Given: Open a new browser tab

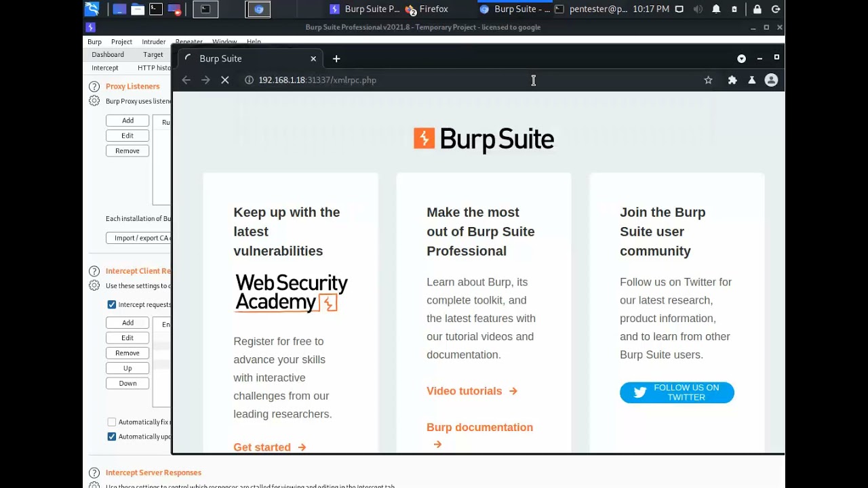Looking at the screenshot, I should tap(336, 59).
